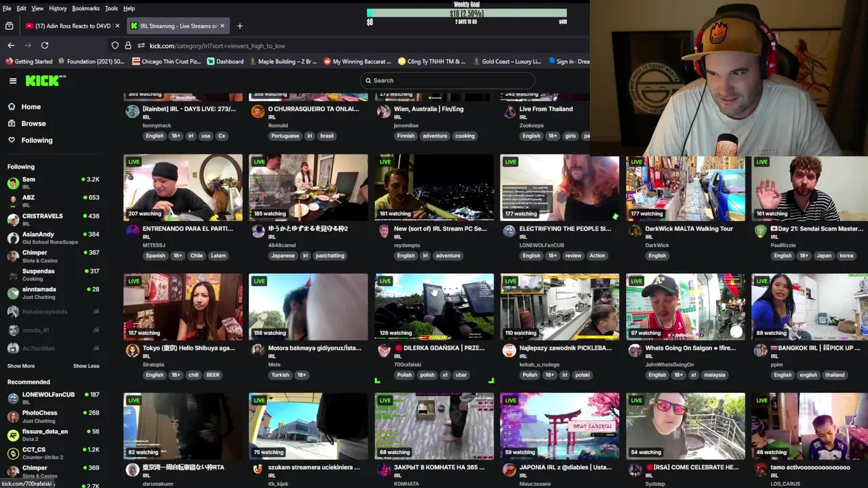The height and width of the screenshot is (488, 868).
Task: Open Chicago Thin Crust Pizza bookmark
Action: [167, 62]
